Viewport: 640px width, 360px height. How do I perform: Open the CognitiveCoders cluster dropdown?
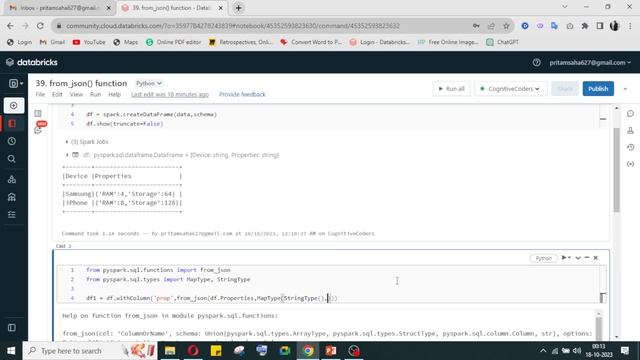point(510,89)
